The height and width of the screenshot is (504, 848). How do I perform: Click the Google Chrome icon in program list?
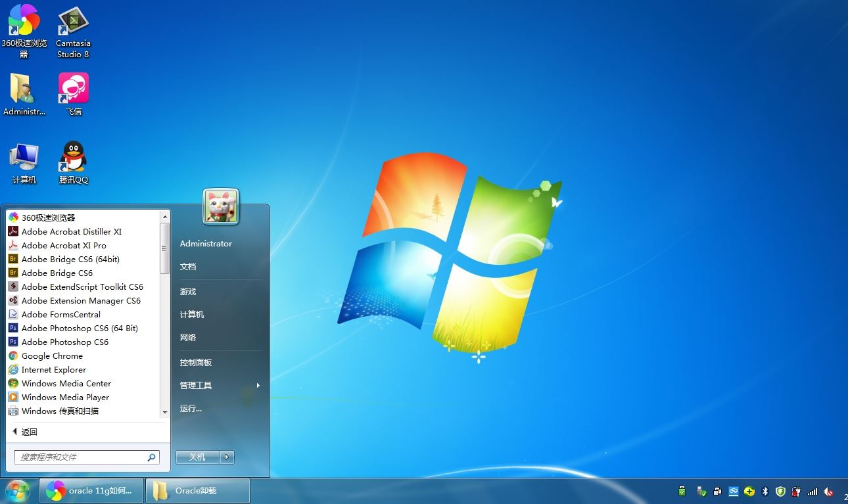tap(13, 355)
